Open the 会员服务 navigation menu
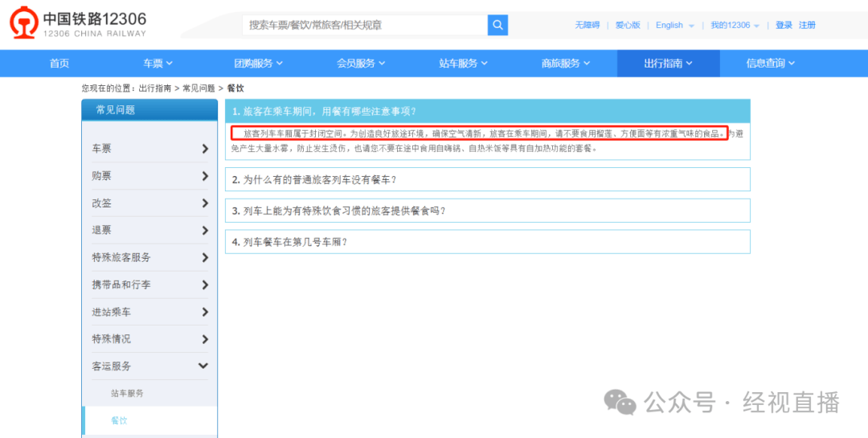Screen dimensions: 868x438 coord(361,63)
